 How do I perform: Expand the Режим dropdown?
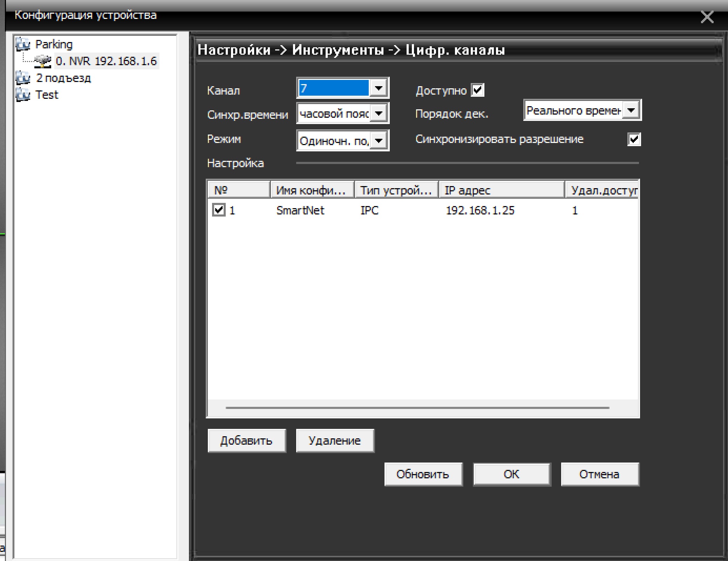(379, 141)
